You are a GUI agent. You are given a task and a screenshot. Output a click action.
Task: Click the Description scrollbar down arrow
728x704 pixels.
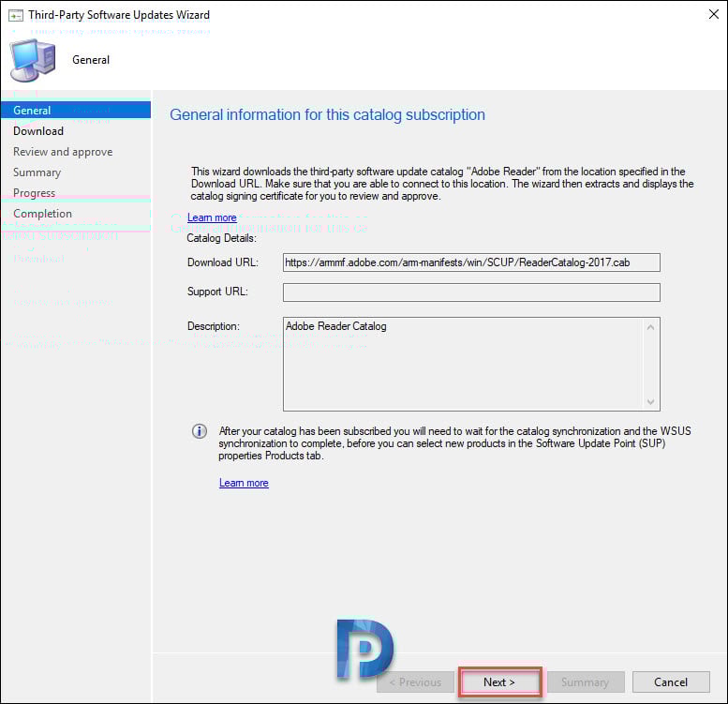coord(650,402)
